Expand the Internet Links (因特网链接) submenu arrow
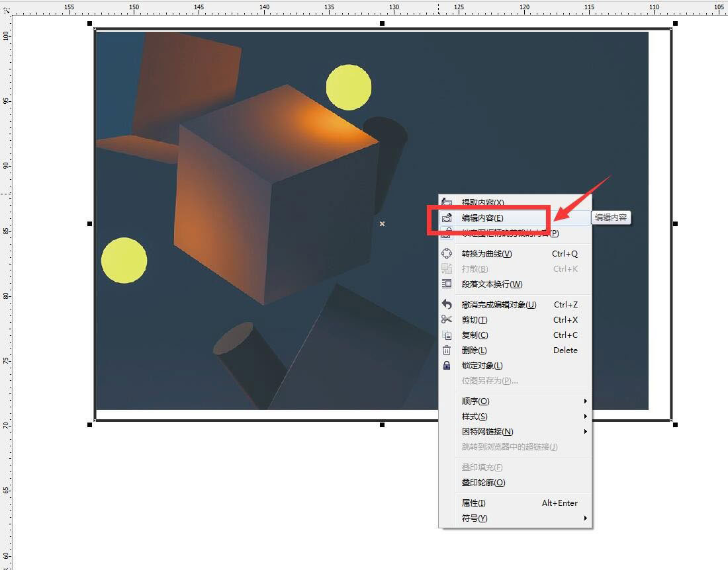The height and width of the screenshot is (570, 728). [x=585, y=432]
